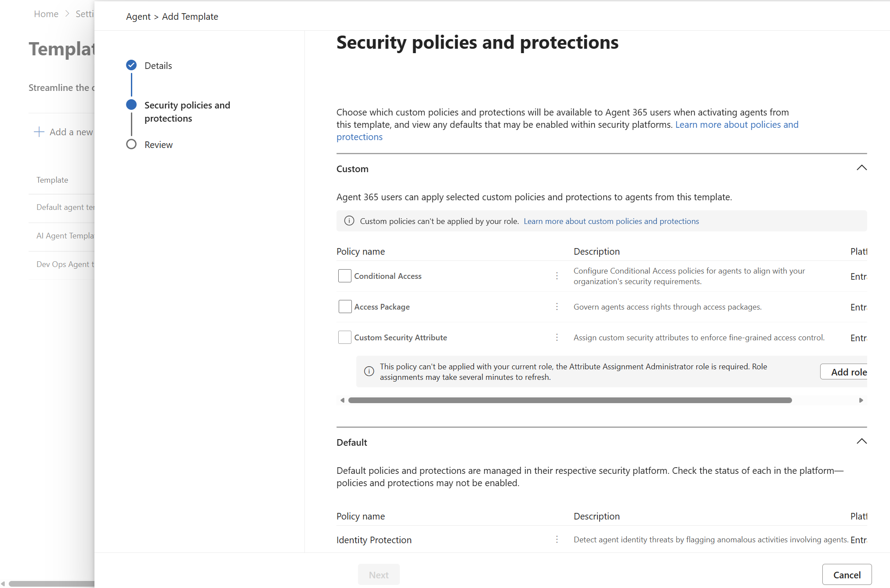Open Learn more about custom policies link
This screenshot has width=890, height=588.
tap(611, 221)
